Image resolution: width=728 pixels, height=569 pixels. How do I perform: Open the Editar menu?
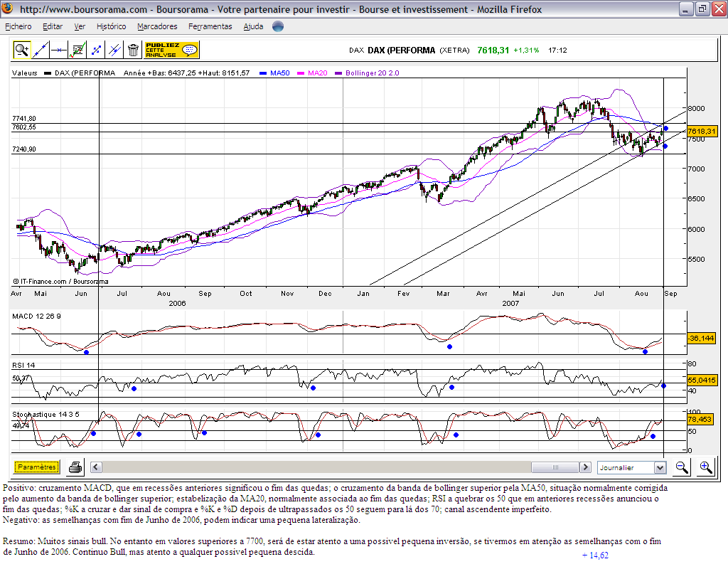click(x=53, y=26)
